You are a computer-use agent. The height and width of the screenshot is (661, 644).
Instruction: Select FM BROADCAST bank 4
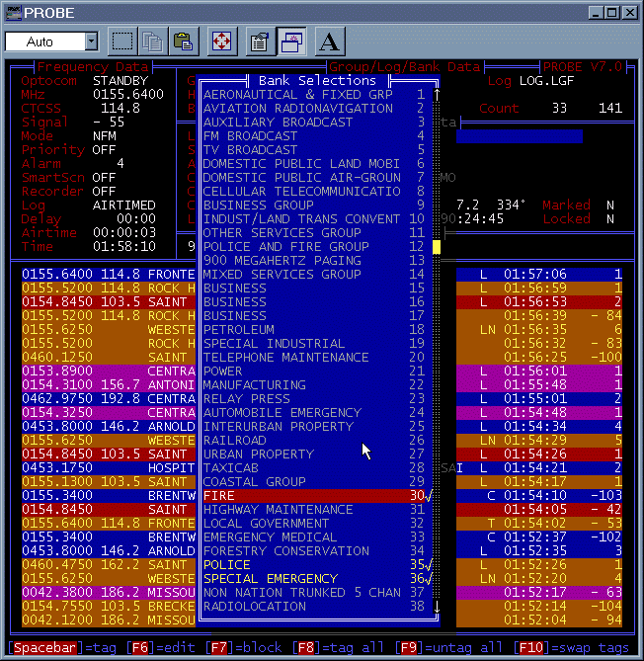[x=314, y=136]
